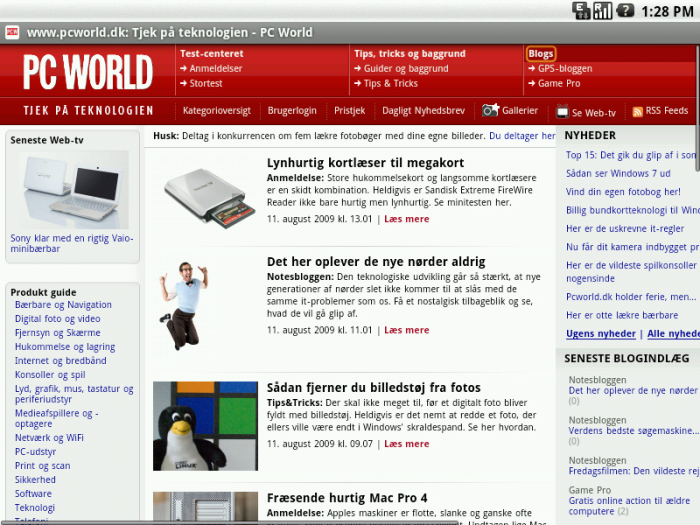This screenshot has width=700, height=525.
Task: Select Brugerlogin in navigation bar
Action: (x=292, y=111)
